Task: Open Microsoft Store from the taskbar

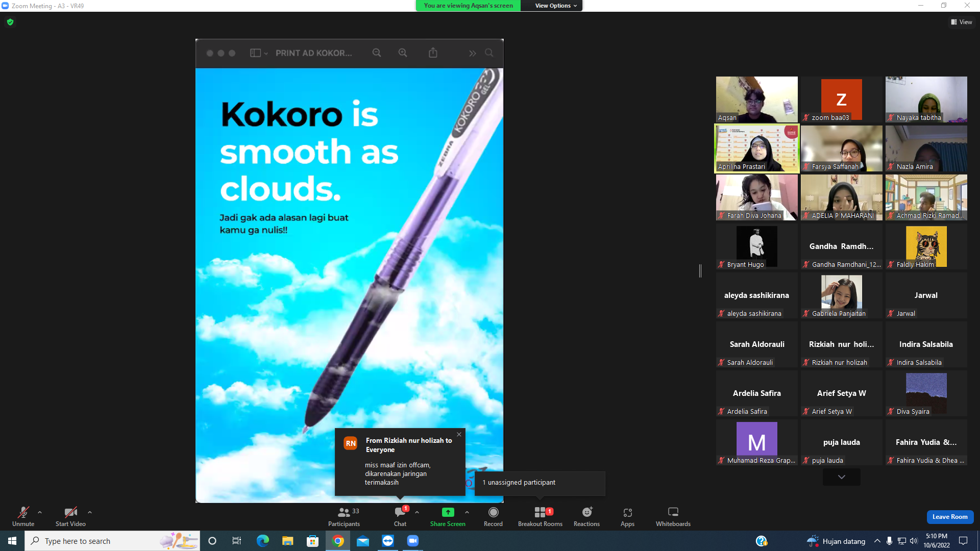Action: (x=312, y=541)
